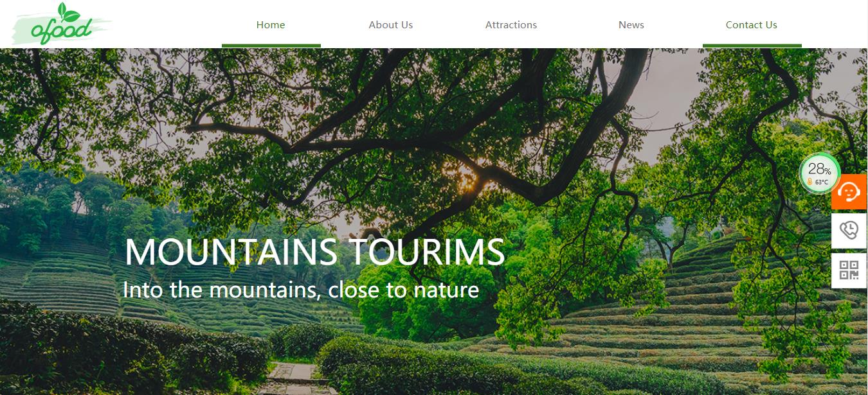868x395 pixels.
Task: Click the 63°C temperature reading text
Action: pyautogui.click(x=822, y=182)
